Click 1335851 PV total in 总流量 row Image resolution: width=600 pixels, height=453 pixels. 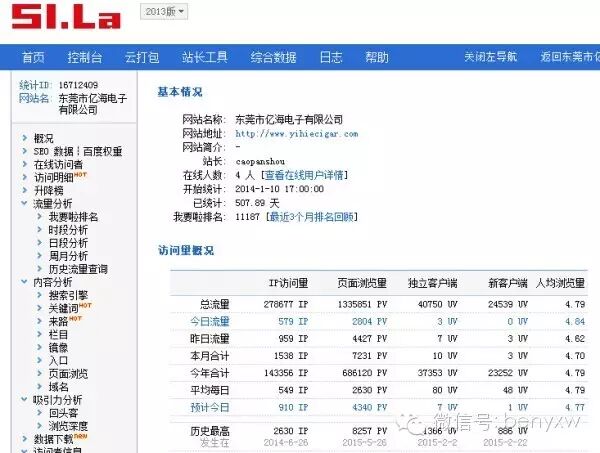[362, 305]
